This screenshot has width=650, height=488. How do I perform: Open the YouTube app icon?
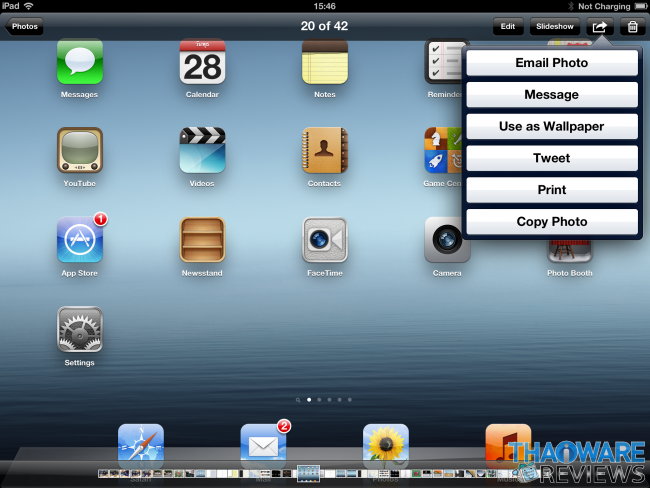click(x=80, y=150)
